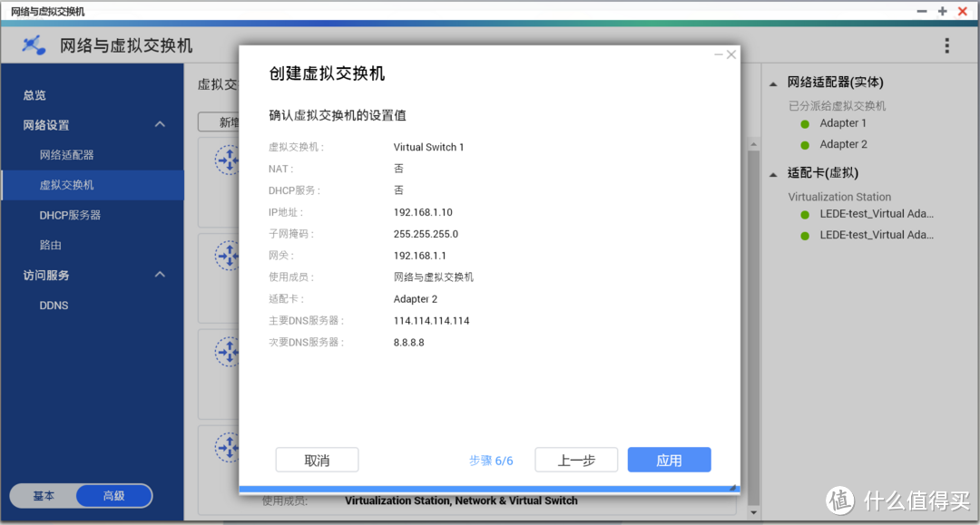
Task: Click the green status dot beside Adapter 2
Action: pos(804,143)
